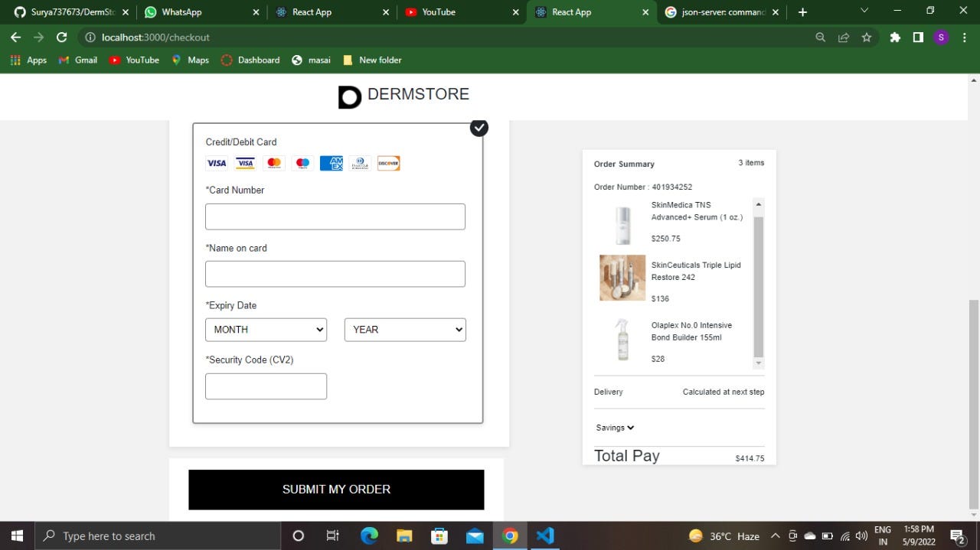Open the tab search chevron in Chrome

(x=864, y=11)
